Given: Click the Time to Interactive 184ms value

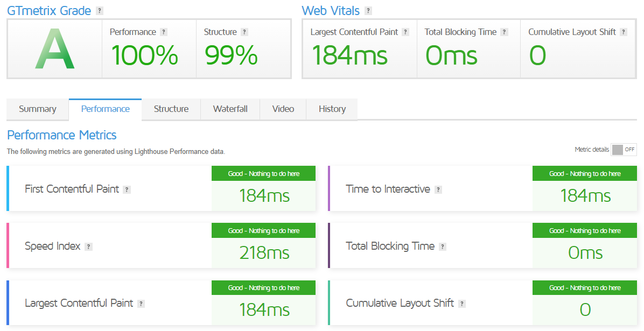Looking at the screenshot, I should 586,196.
